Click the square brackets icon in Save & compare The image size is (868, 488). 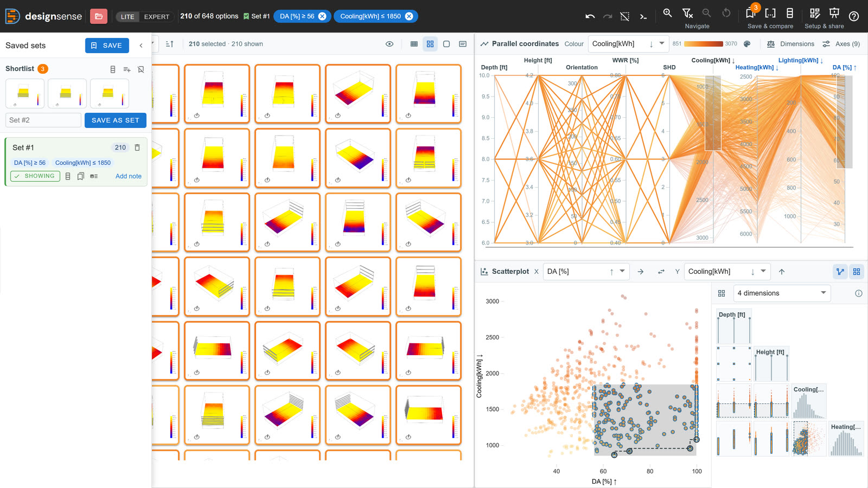click(770, 12)
